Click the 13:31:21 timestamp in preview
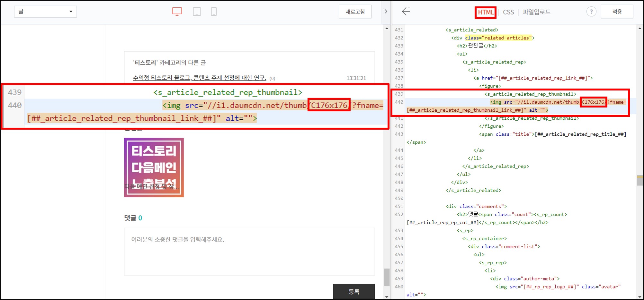This screenshot has width=644, height=300. [356, 78]
